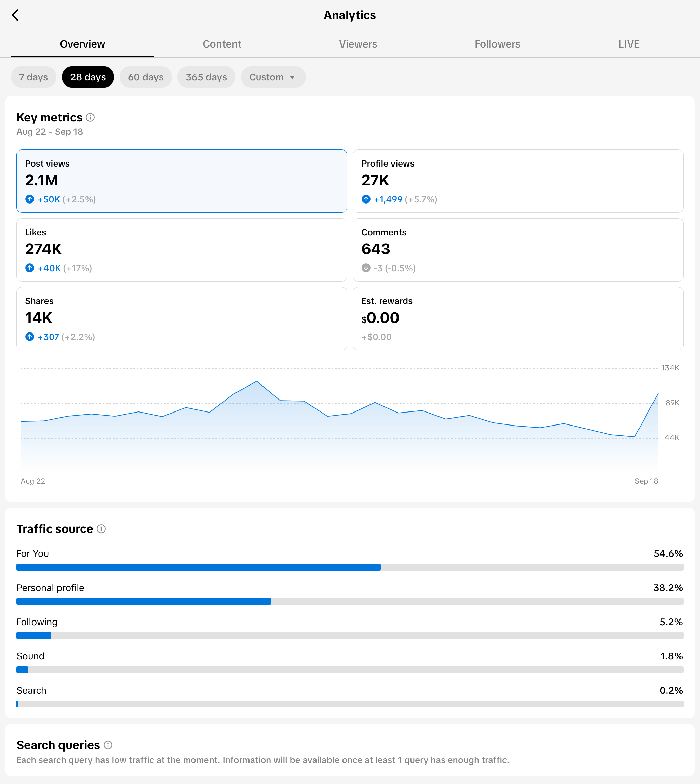Click the back arrow to exit Analytics
The image size is (700, 784).
[15, 15]
